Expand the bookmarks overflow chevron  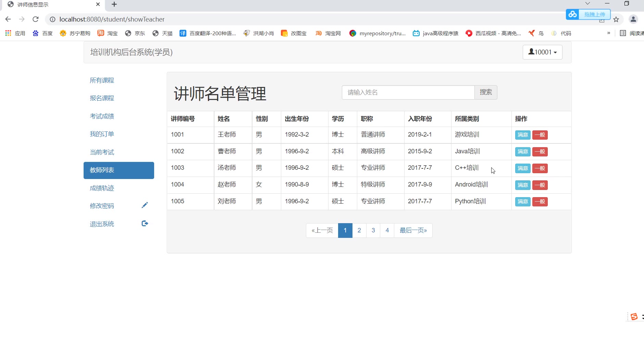pyautogui.click(x=608, y=33)
